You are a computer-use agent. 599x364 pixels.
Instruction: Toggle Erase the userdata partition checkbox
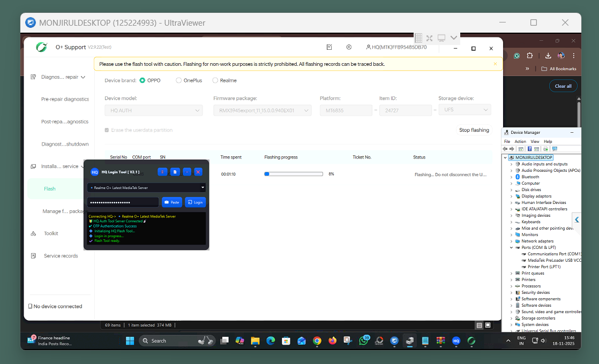coord(107,130)
